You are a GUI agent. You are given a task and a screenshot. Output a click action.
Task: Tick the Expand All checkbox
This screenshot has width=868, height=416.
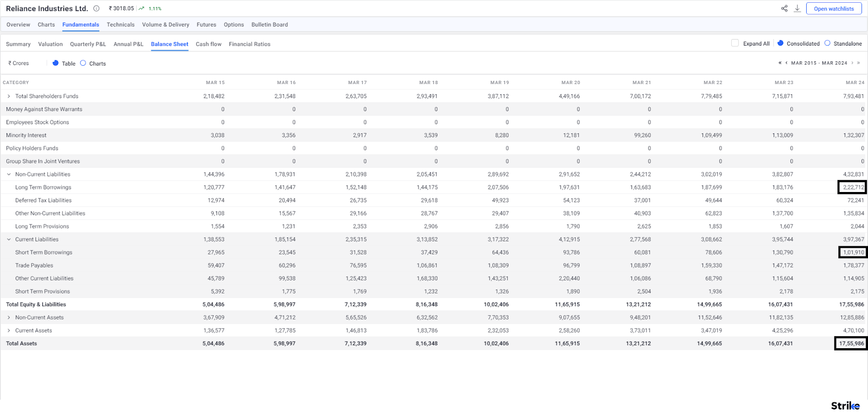pos(735,43)
